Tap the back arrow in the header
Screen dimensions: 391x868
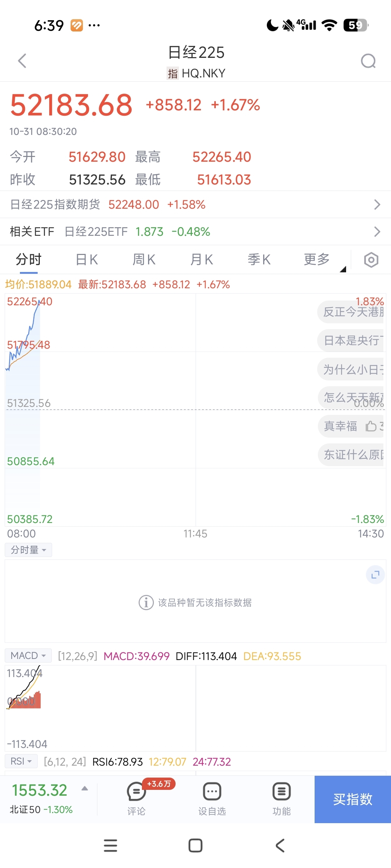coord(22,61)
